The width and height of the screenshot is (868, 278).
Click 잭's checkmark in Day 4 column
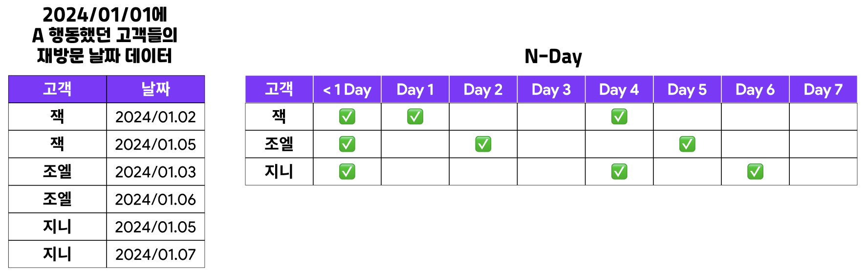pyautogui.click(x=619, y=116)
